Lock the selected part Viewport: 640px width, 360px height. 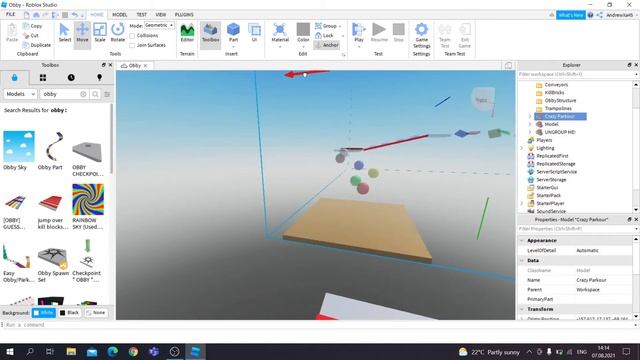324,36
